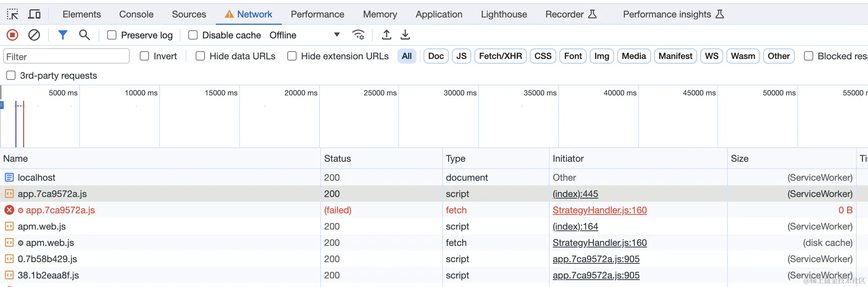Select the localhost request row
This screenshot has width=868, height=287.
434,178
